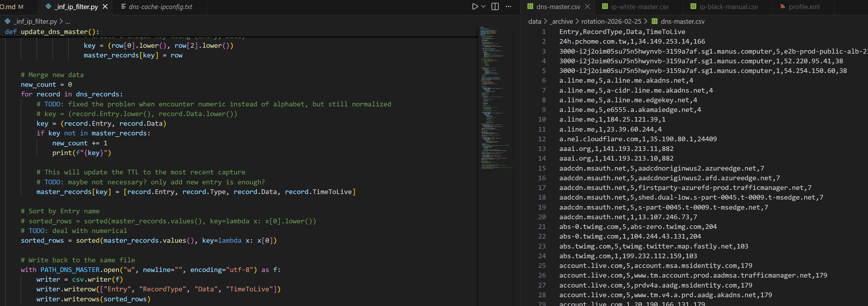868x306 pixels.
Task: Click RSS icon on profile.xml tab
Action: [x=783, y=6]
